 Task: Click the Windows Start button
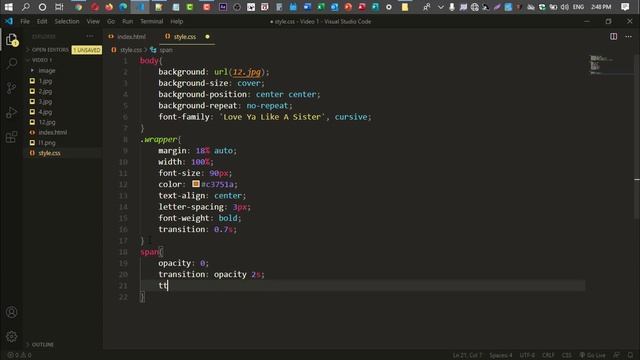9,7
